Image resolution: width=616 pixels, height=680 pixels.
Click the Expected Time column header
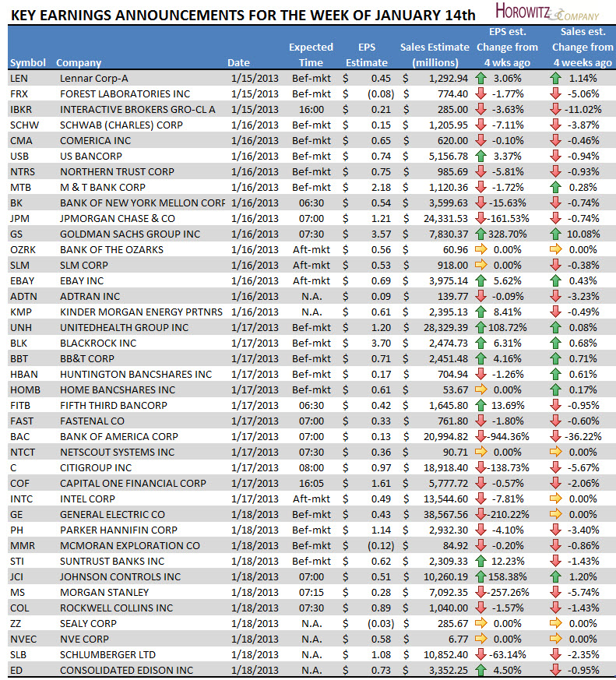pyautogui.click(x=311, y=55)
